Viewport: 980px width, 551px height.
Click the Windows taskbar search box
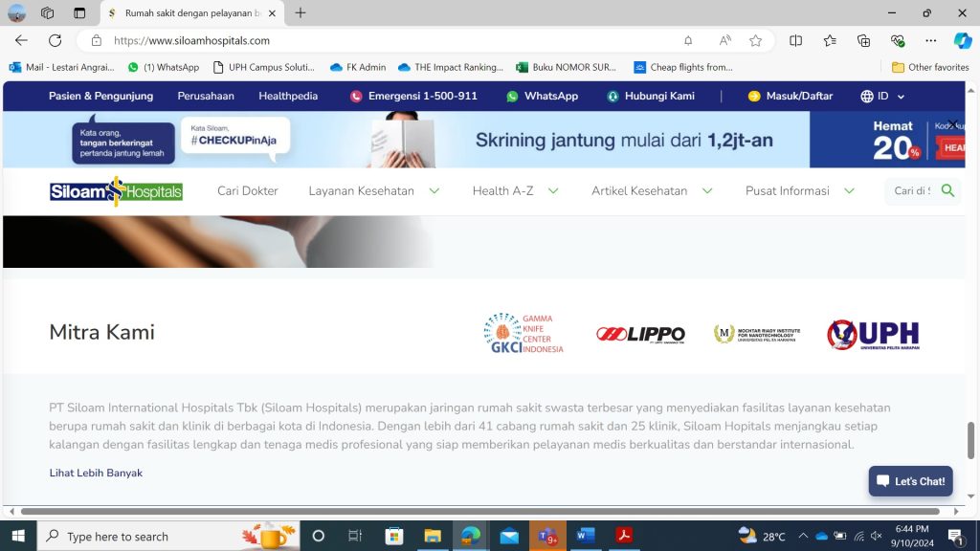[x=168, y=536]
